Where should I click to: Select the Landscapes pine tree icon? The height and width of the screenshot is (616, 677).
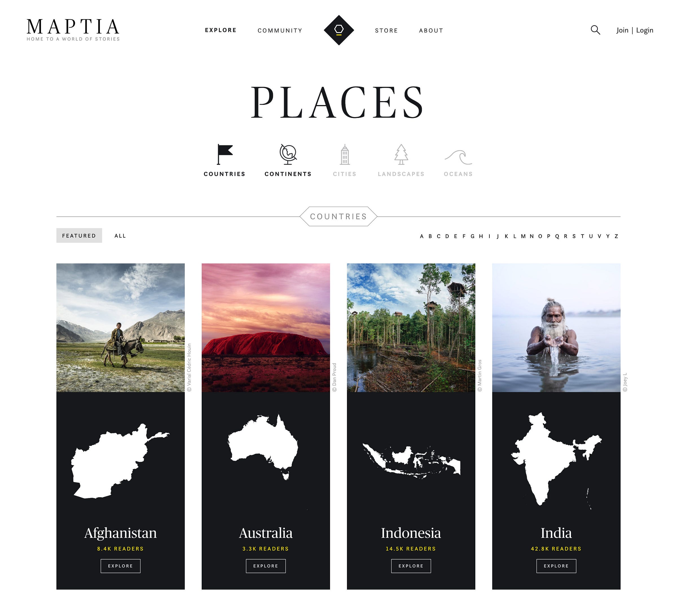click(x=401, y=155)
